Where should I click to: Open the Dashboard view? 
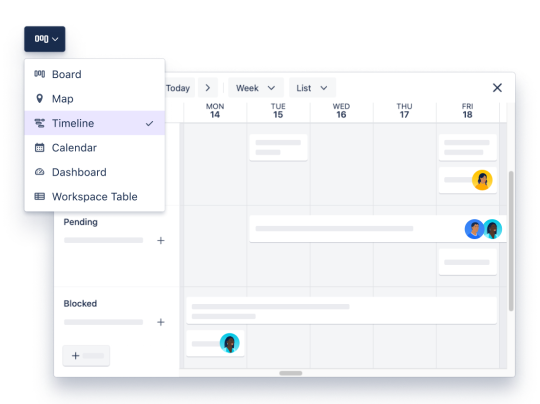click(x=94, y=172)
